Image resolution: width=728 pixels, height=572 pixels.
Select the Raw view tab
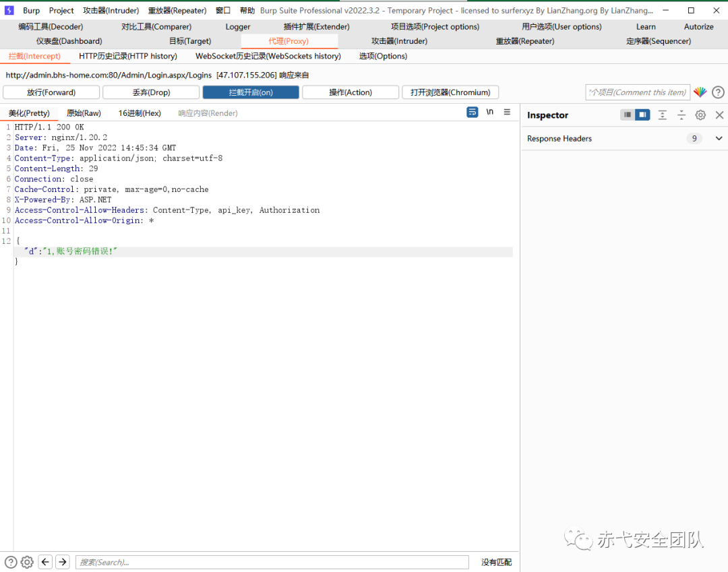click(x=84, y=113)
